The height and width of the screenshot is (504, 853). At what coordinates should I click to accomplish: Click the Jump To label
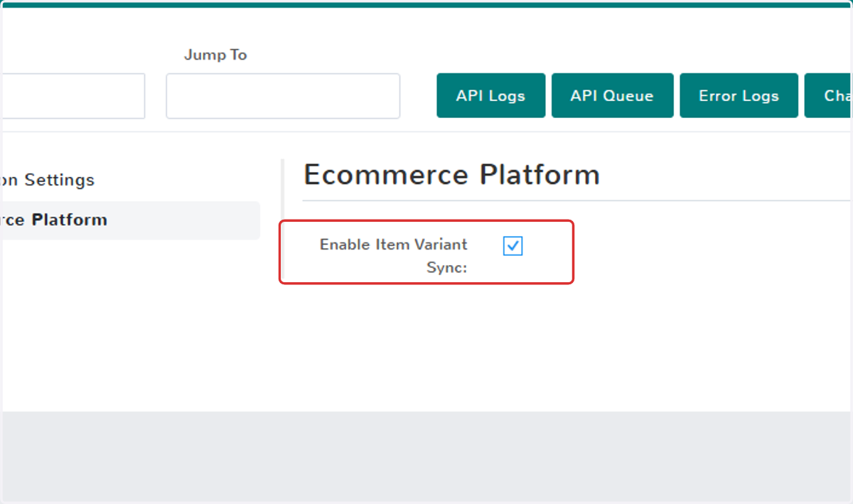215,55
